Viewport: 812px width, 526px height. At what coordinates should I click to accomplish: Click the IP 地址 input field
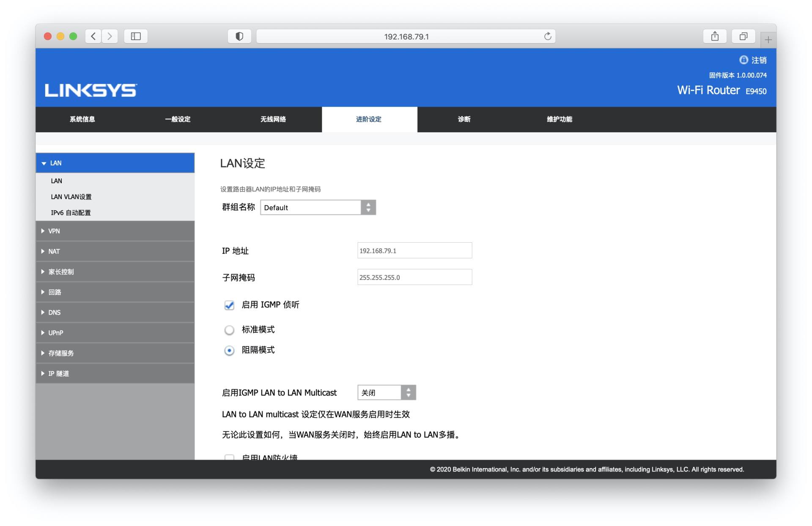[x=414, y=250]
